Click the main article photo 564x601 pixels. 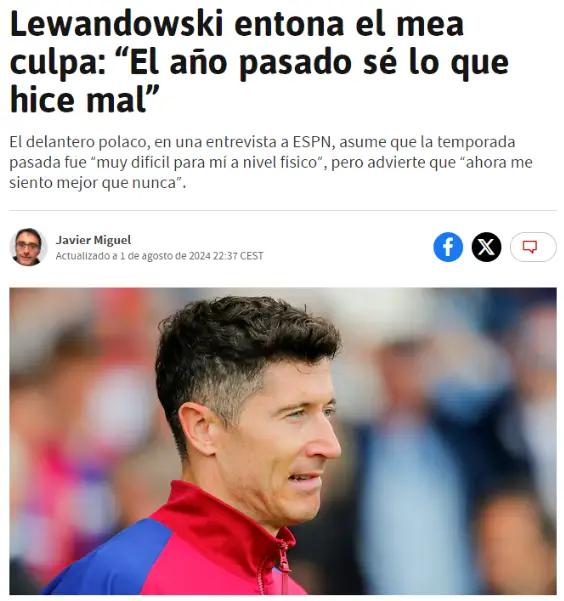pos(283,441)
